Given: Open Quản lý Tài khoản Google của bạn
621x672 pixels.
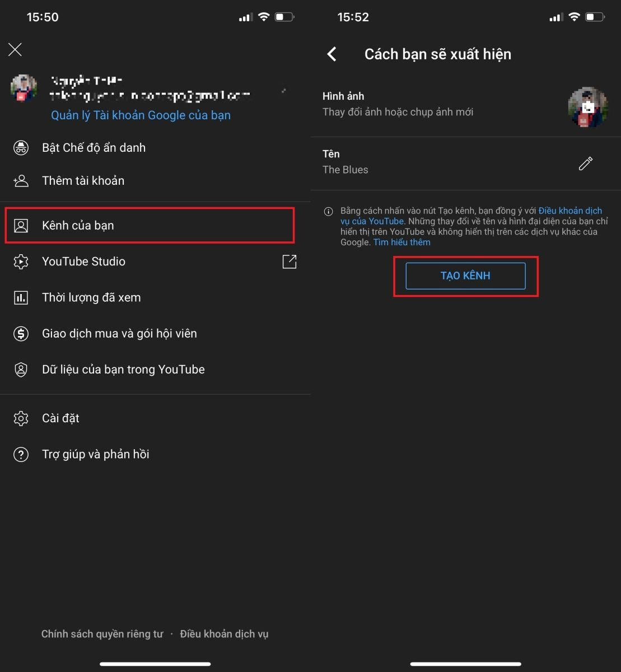Looking at the screenshot, I should click(141, 115).
